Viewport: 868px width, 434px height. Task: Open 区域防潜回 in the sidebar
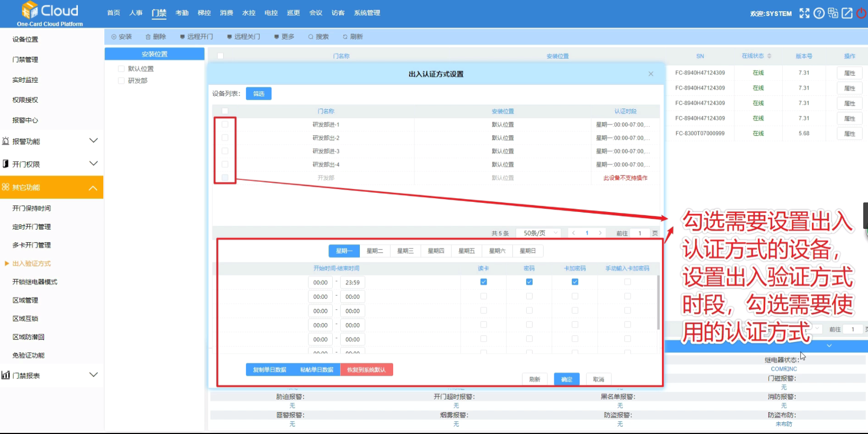29,337
